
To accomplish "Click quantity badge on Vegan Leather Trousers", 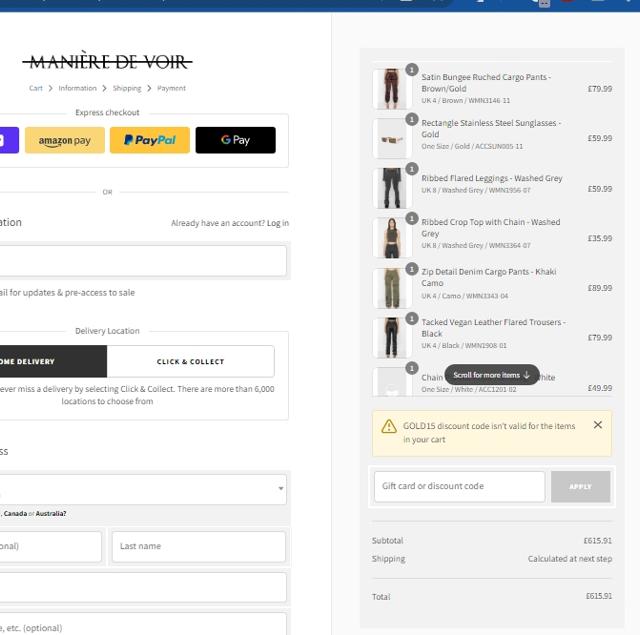I will click(412, 318).
